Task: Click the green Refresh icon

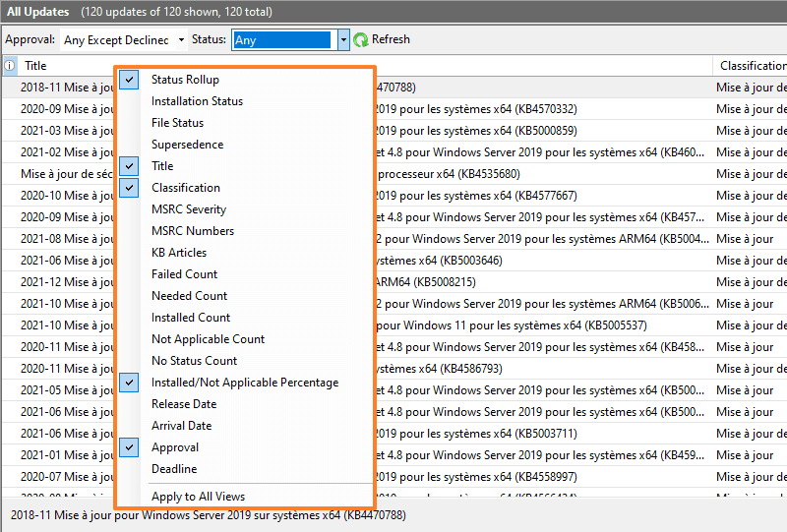Action: pyautogui.click(x=361, y=39)
